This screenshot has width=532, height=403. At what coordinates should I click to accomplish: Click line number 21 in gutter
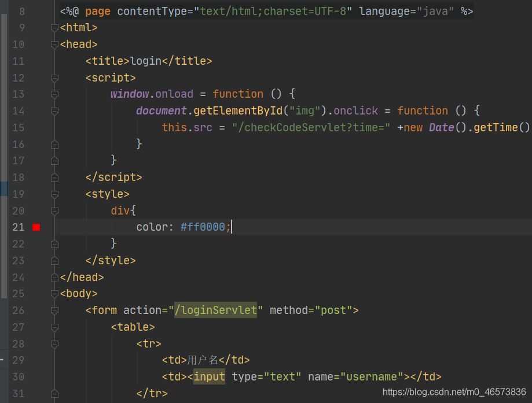tap(19, 227)
